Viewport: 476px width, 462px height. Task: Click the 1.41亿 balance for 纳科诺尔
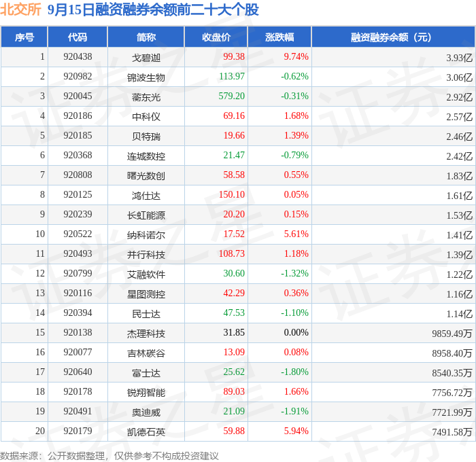(x=459, y=235)
